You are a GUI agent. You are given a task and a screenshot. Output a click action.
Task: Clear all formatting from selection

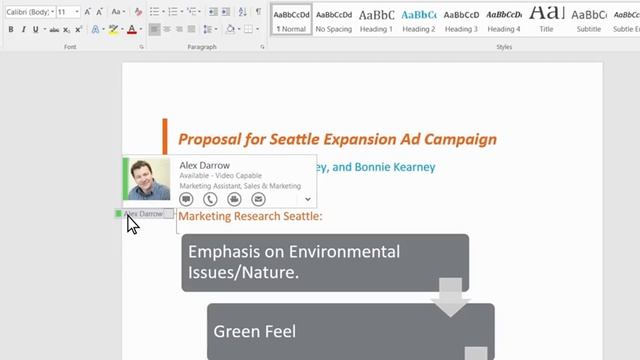tap(138, 12)
